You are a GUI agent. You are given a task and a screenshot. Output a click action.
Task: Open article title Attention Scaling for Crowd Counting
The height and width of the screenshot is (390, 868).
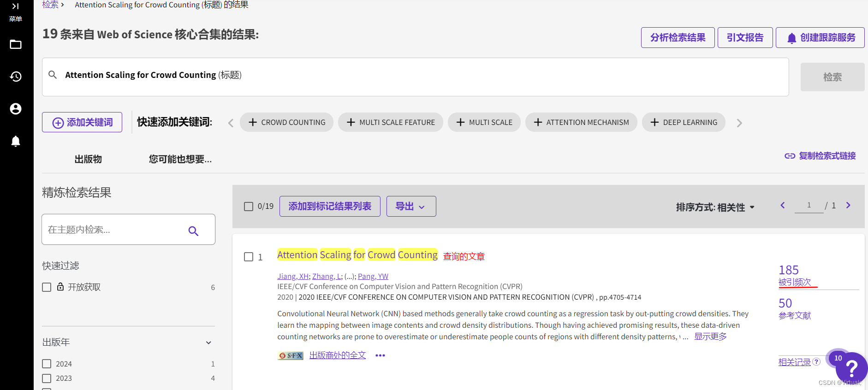click(357, 255)
